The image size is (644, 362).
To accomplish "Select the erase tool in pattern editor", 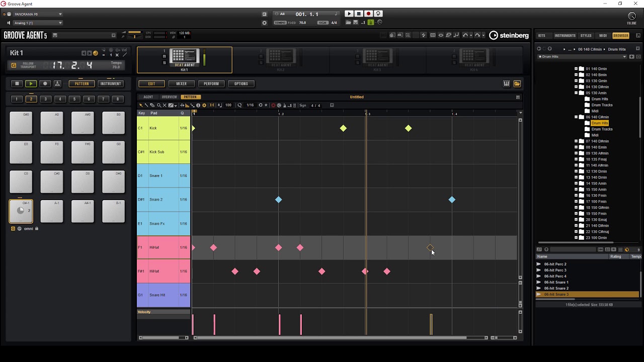I will tap(152, 105).
